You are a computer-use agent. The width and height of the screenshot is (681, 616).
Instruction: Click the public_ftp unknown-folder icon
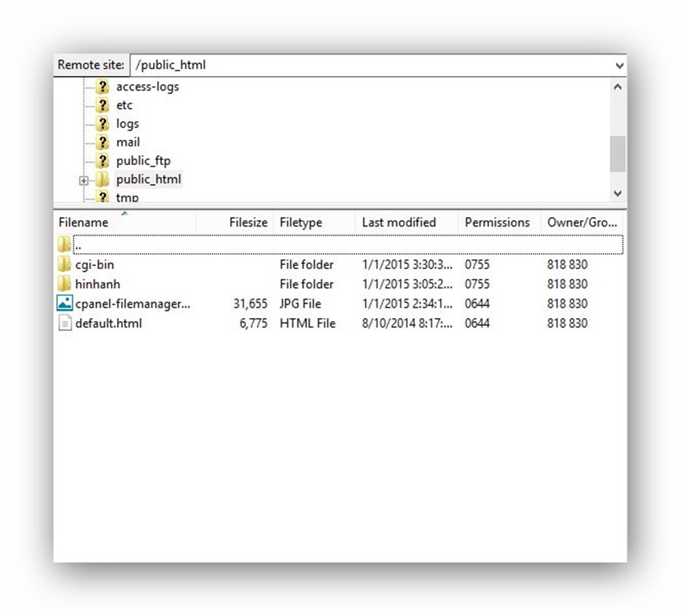tap(103, 161)
